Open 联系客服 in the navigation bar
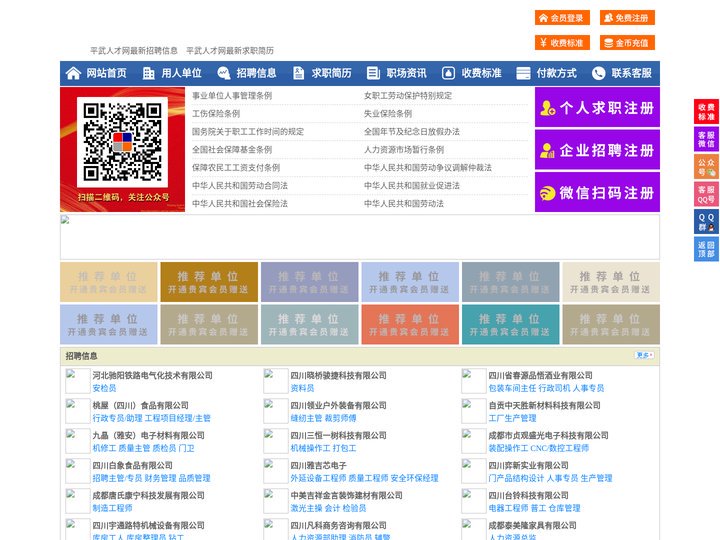Screen dimensions: 720x540 [631, 73]
